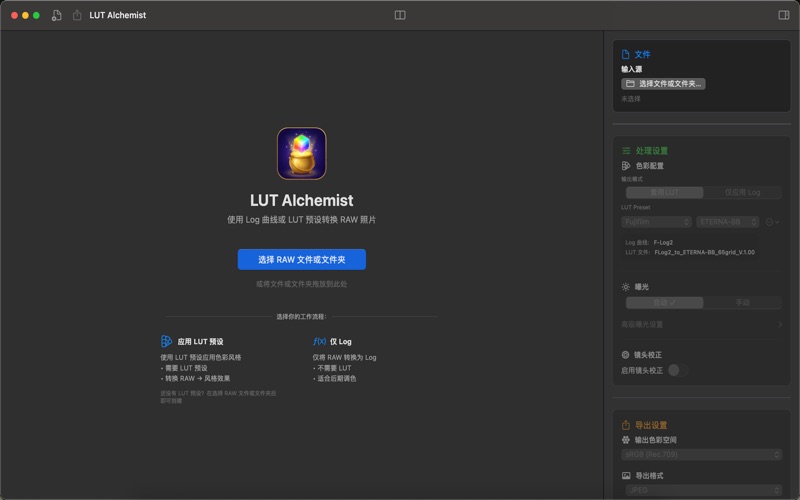Image resolution: width=800 pixels, height=500 pixels.
Task: Click the lens icon beside 镜头校正
Action: pos(626,355)
